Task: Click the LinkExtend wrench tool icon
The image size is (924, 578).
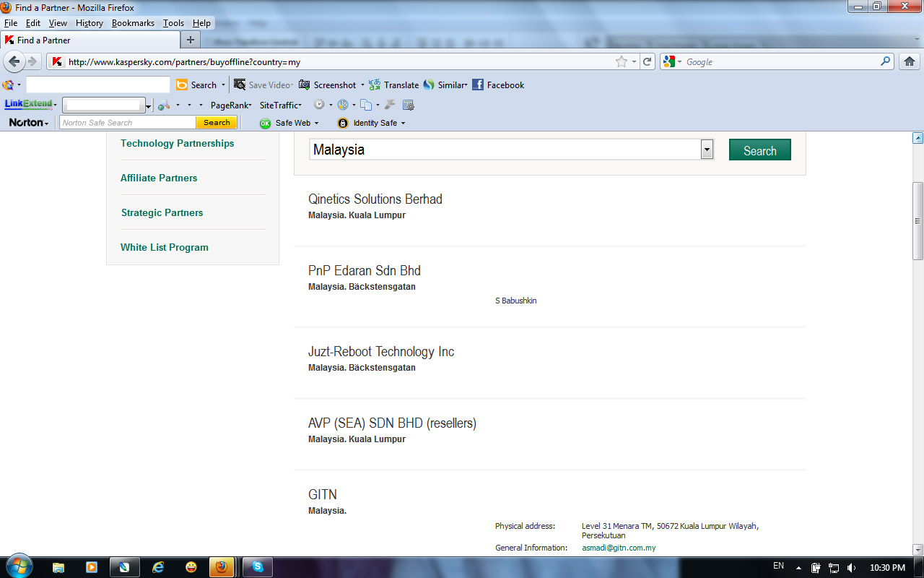Action: tap(390, 105)
